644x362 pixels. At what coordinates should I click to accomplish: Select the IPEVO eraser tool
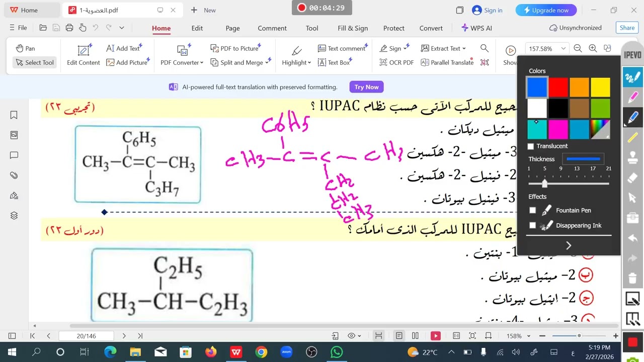point(632,177)
